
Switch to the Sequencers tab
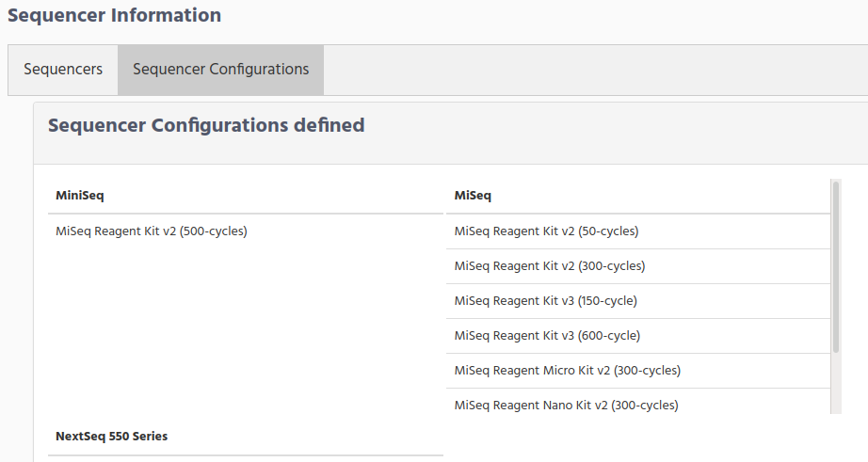(63, 70)
